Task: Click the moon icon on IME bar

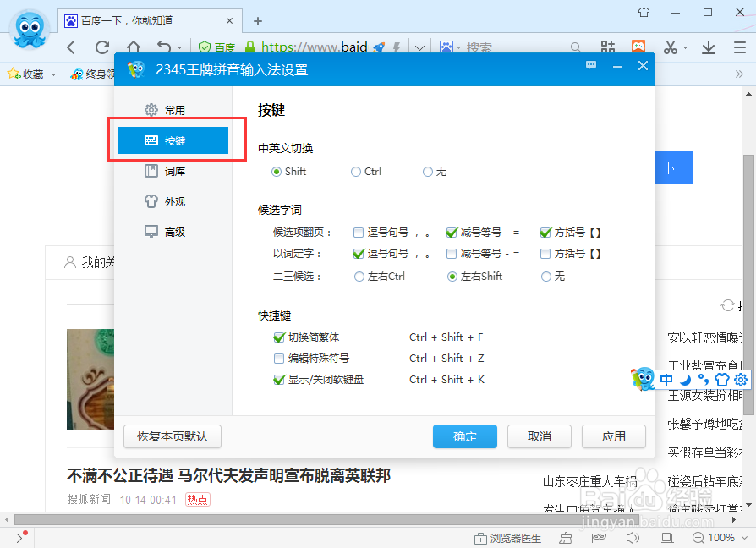Action: (685, 380)
